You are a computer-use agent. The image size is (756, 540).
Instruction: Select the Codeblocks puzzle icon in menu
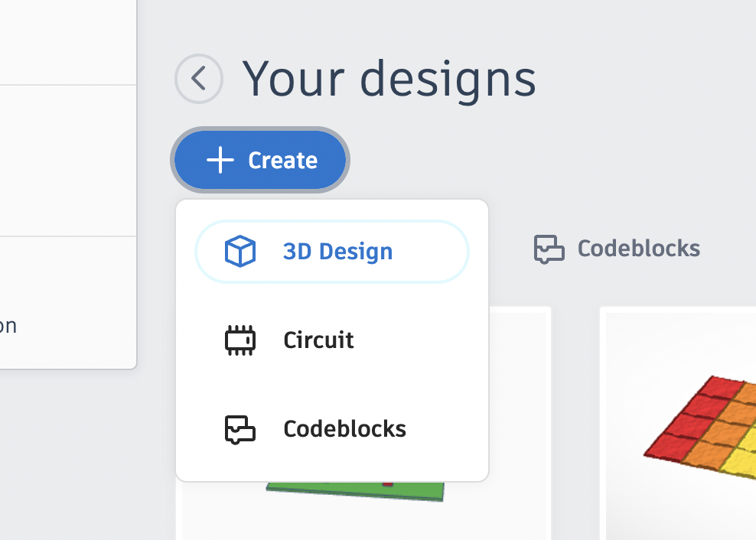[240, 428]
